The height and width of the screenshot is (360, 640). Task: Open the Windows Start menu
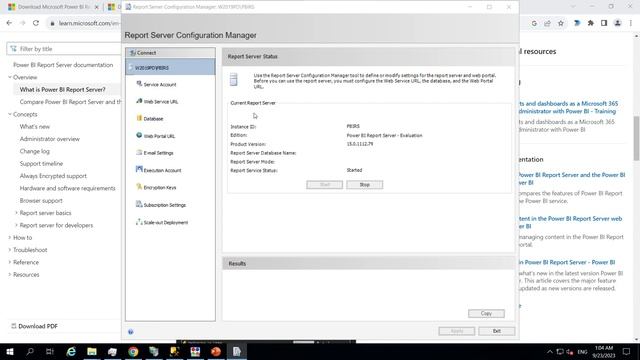click(10, 351)
